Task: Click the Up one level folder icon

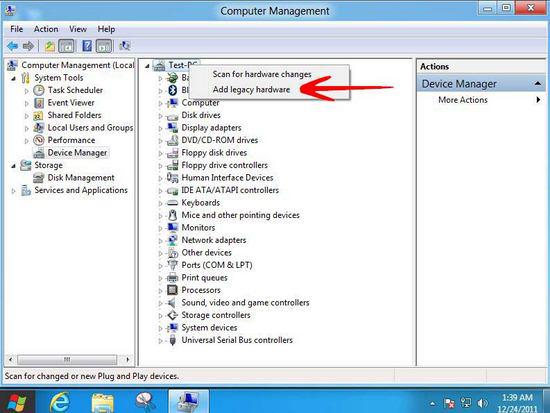Action: click(x=49, y=46)
